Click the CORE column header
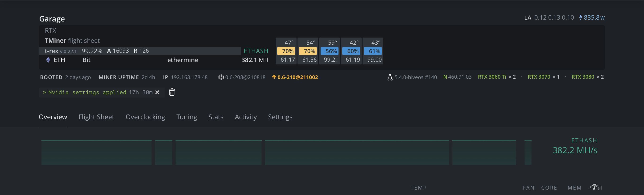The width and height of the screenshot is (644, 195). point(549,188)
